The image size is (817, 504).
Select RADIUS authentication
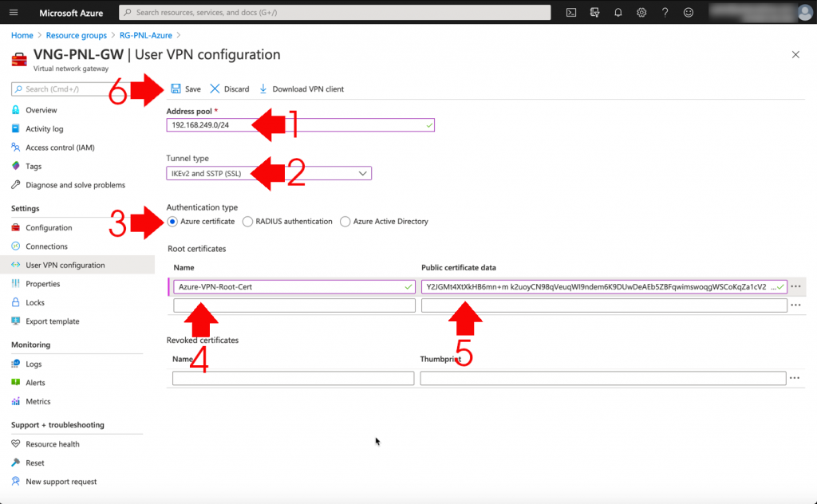point(247,221)
